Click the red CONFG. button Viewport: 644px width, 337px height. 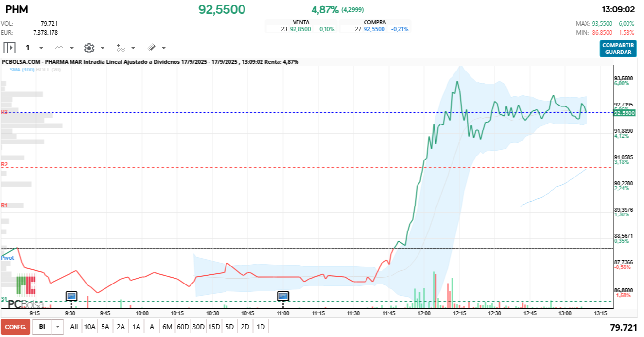coord(16,327)
